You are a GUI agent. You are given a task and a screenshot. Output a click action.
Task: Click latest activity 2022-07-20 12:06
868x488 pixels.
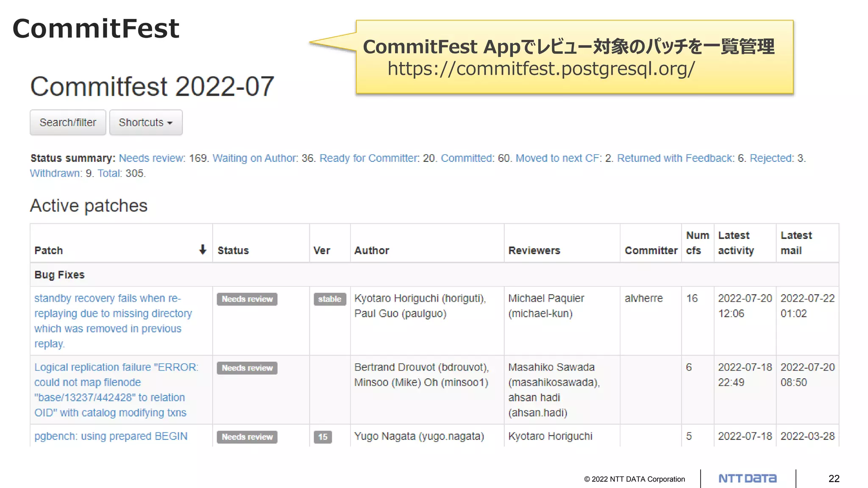(x=745, y=306)
